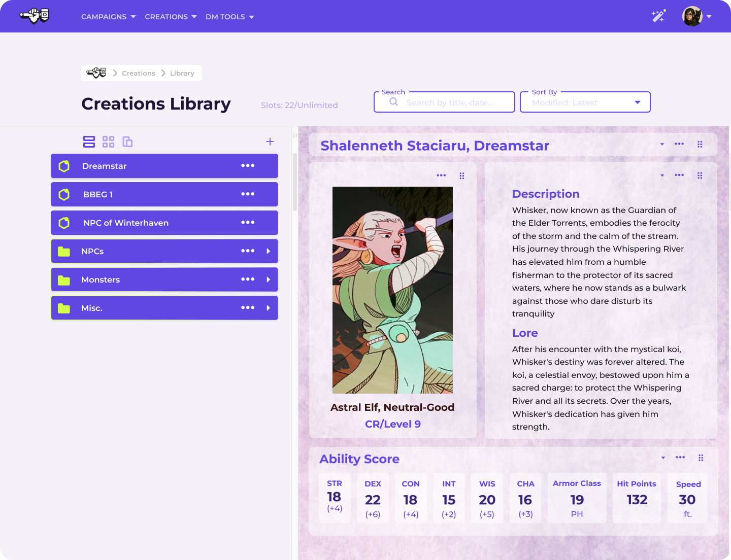This screenshot has height=560, width=731.
Task: Expand the Monsters folder arrow
Action: coord(268,279)
